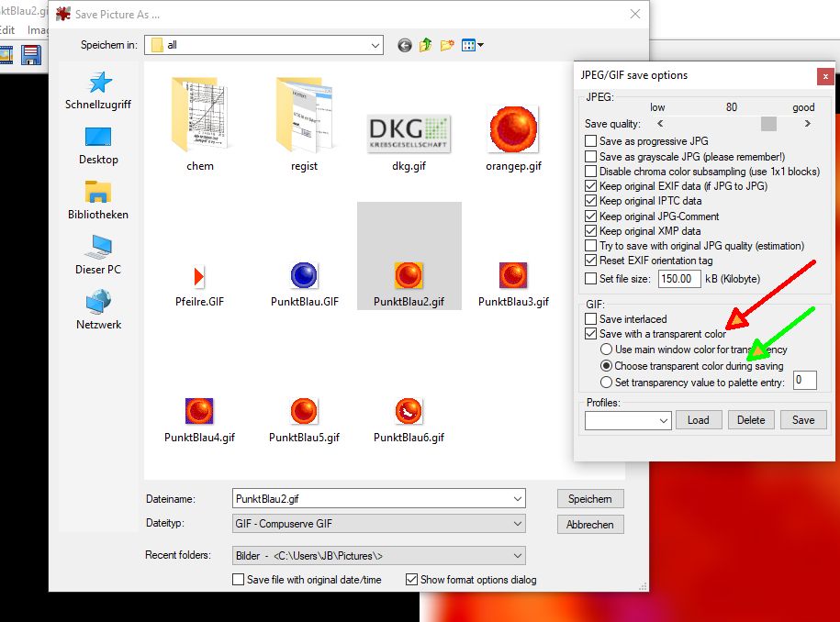Uncheck Save with a transparent color
Image resolution: width=840 pixels, height=622 pixels.
point(591,334)
